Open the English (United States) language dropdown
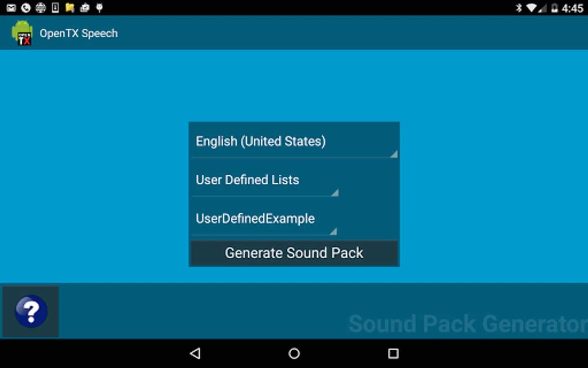This screenshot has width=588, height=368. coord(294,141)
